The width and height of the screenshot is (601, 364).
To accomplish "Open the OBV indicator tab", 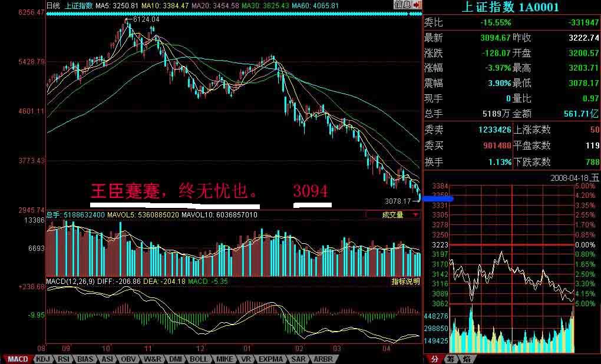I will [x=128, y=359].
